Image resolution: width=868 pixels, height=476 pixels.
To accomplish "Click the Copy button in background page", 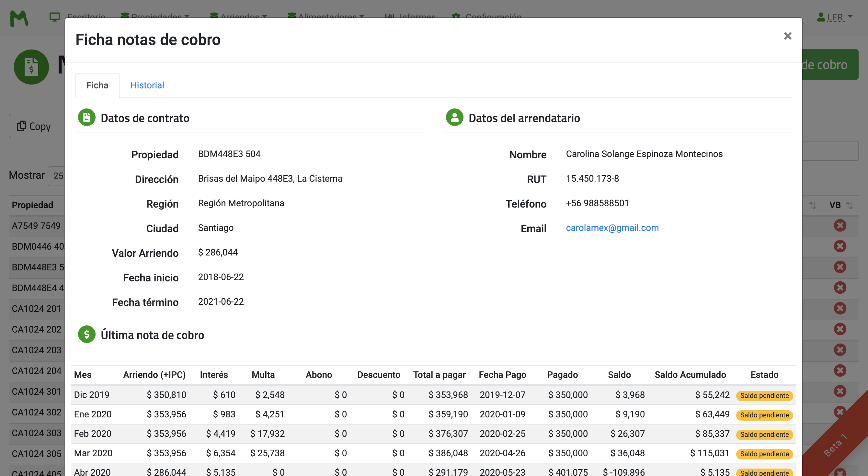I will point(34,126).
